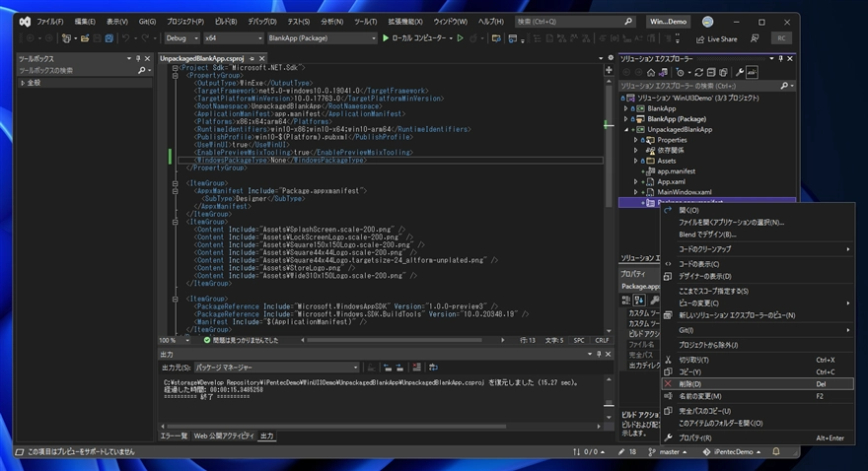Pin the Solution Explorer panel
Screen dimensions: 868x471
tap(780, 58)
